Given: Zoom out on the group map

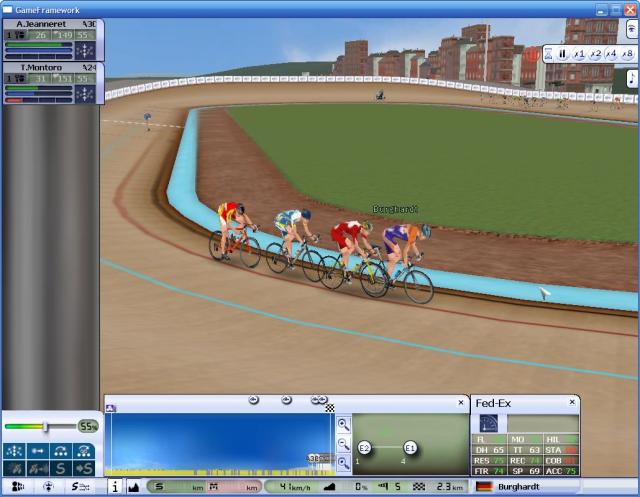Looking at the screenshot, I should [344, 443].
